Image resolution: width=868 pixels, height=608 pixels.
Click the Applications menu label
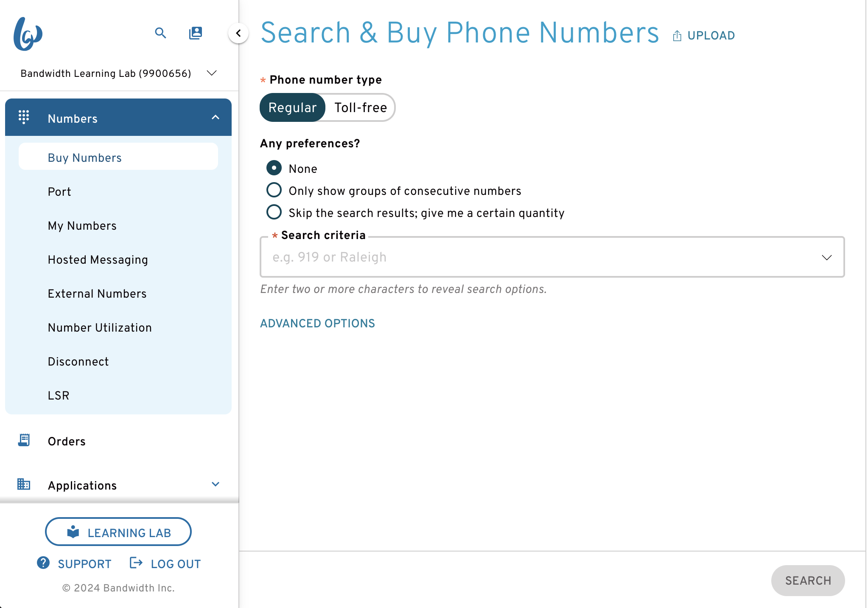point(82,485)
